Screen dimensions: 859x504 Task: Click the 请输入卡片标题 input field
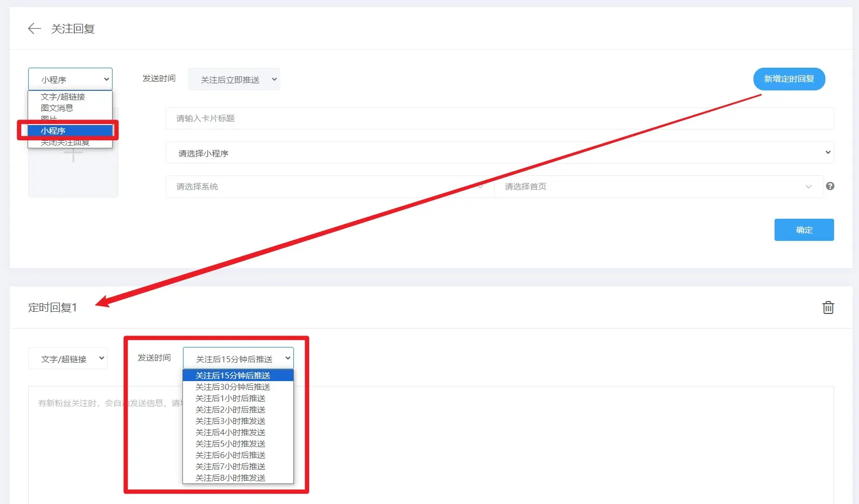point(499,119)
